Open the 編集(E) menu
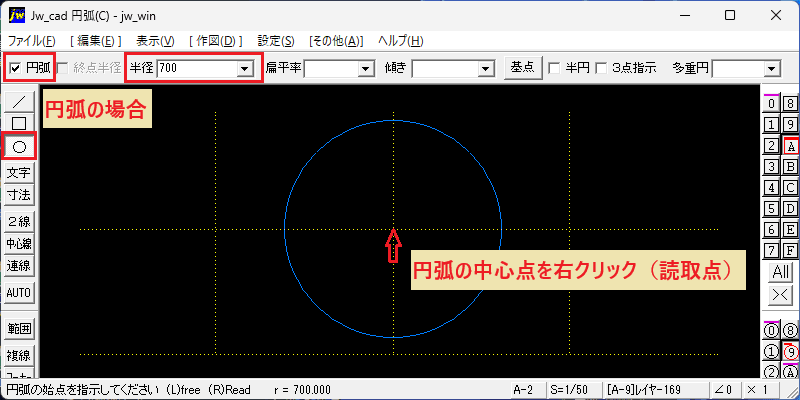This screenshot has height=400, width=800. pyautogui.click(x=95, y=41)
